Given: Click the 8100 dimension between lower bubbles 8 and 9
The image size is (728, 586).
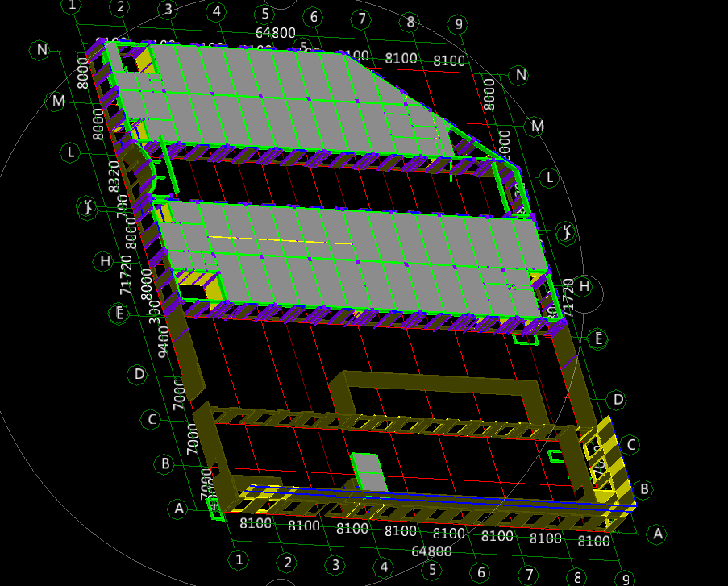Looking at the screenshot, I should pos(593,541).
